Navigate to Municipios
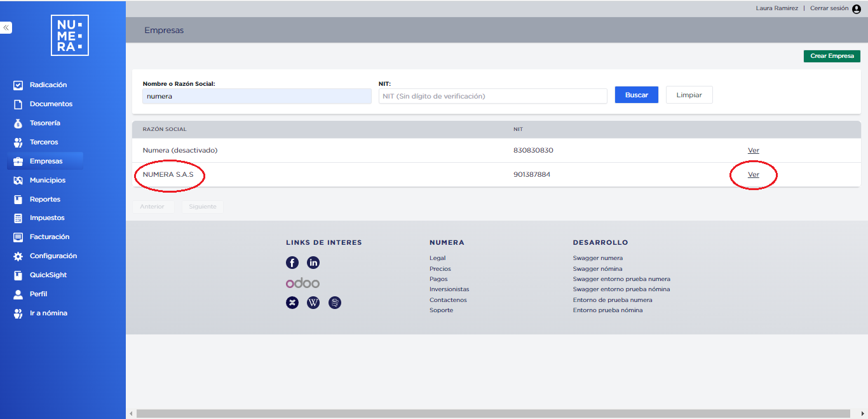 [x=48, y=181]
